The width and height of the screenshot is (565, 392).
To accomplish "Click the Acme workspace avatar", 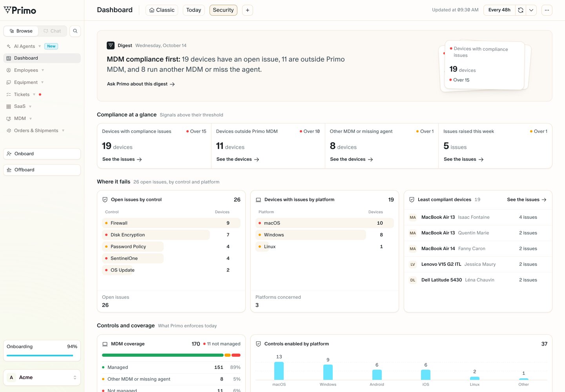I will tap(11, 377).
